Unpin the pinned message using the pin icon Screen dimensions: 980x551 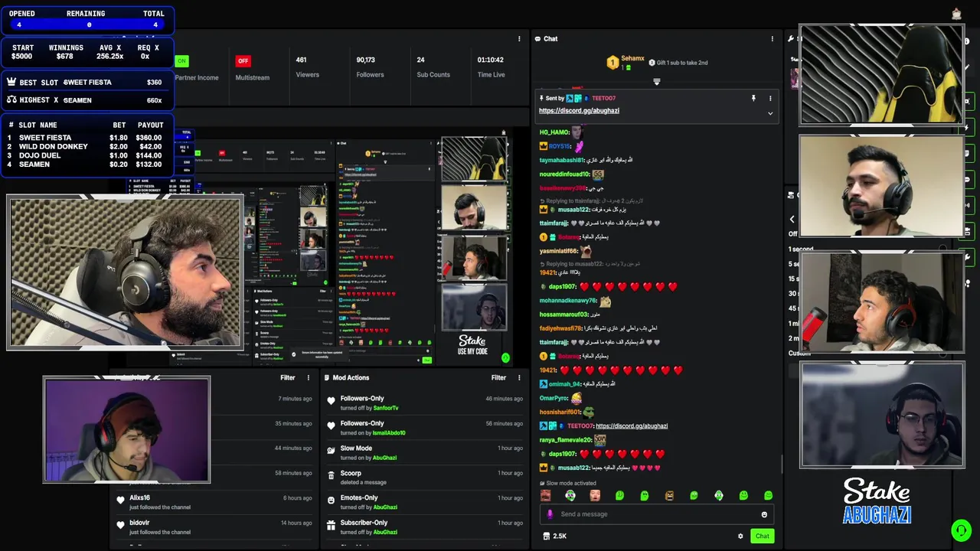pos(753,99)
